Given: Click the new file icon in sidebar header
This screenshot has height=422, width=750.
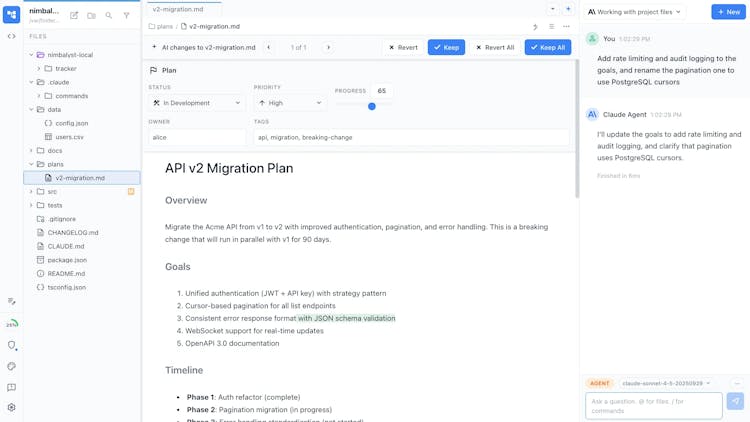Looking at the screenshot, I should click(x=74, y=15).
